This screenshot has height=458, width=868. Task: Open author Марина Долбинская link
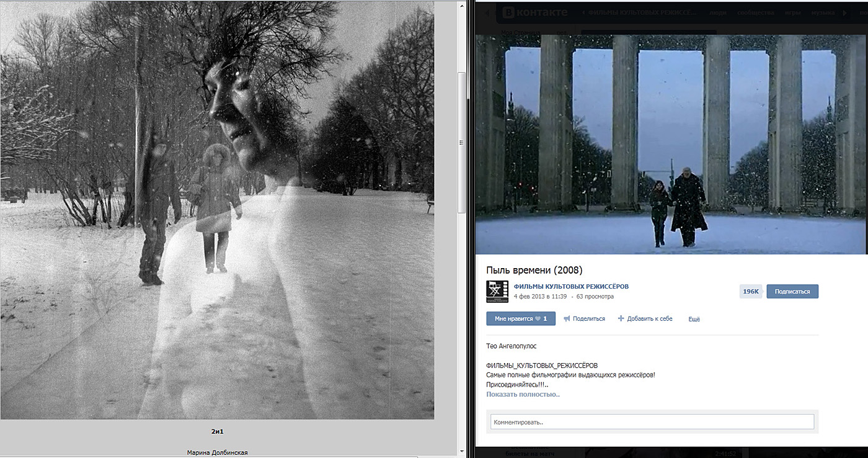click(217, 452)
